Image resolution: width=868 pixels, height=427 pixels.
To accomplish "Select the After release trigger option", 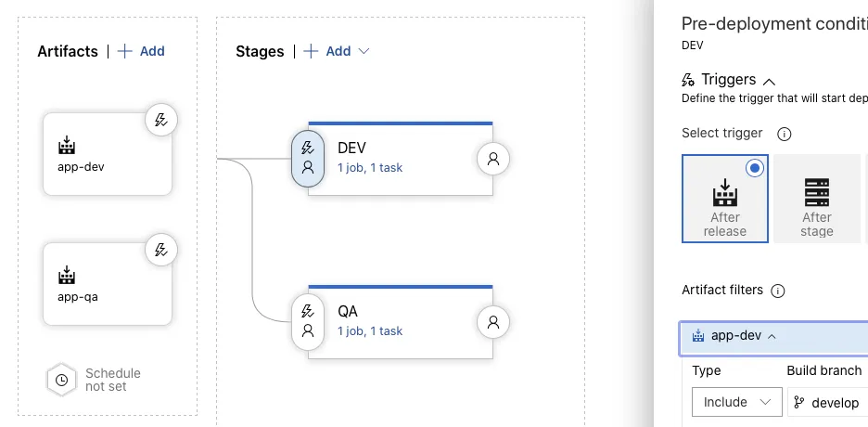I will coord(725,198).
